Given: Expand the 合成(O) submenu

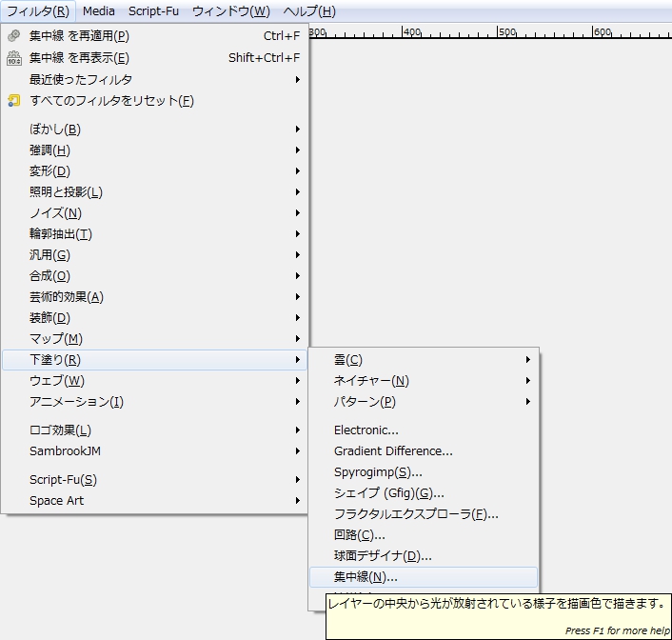Looking at the screenshot, I should click(154, 276).
